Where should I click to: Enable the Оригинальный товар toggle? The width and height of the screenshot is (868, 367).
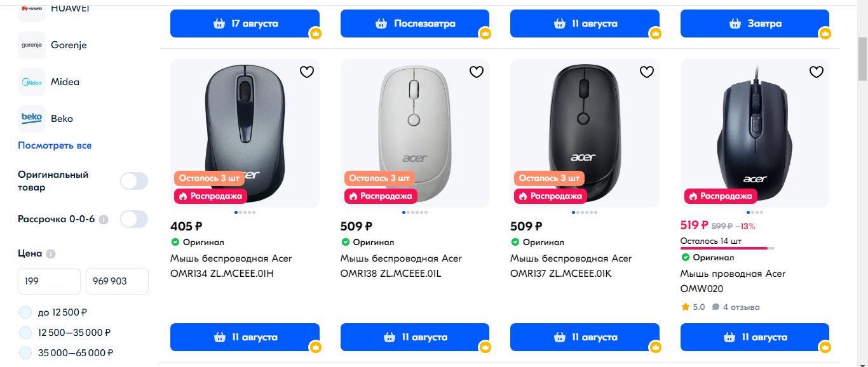coord(134,181)
